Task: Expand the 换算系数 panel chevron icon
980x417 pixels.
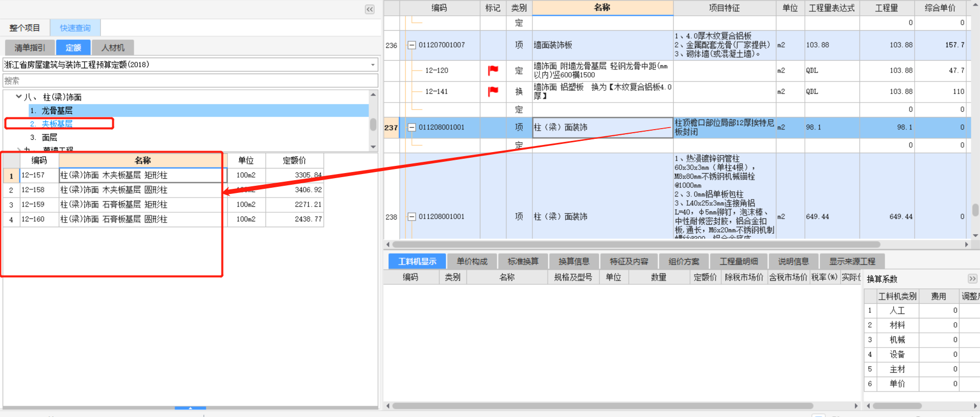Action: pyautogui.click(x=972, y=279)
